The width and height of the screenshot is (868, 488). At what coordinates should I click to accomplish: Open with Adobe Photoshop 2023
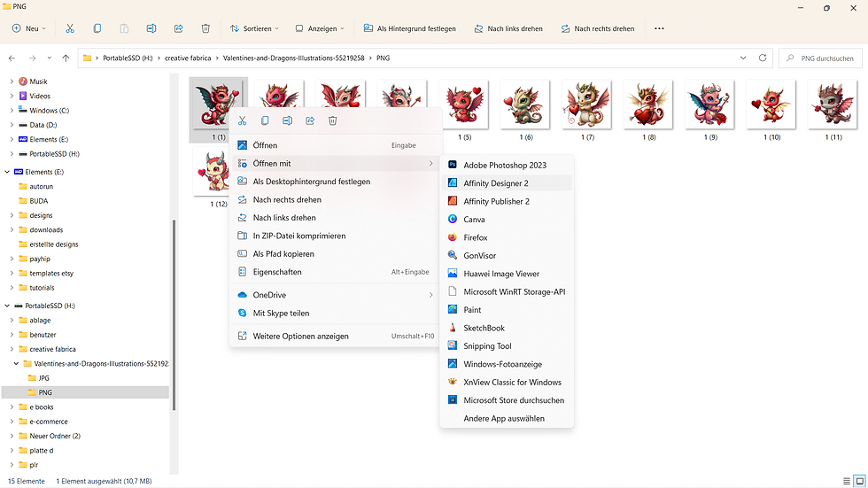(507, 165)
